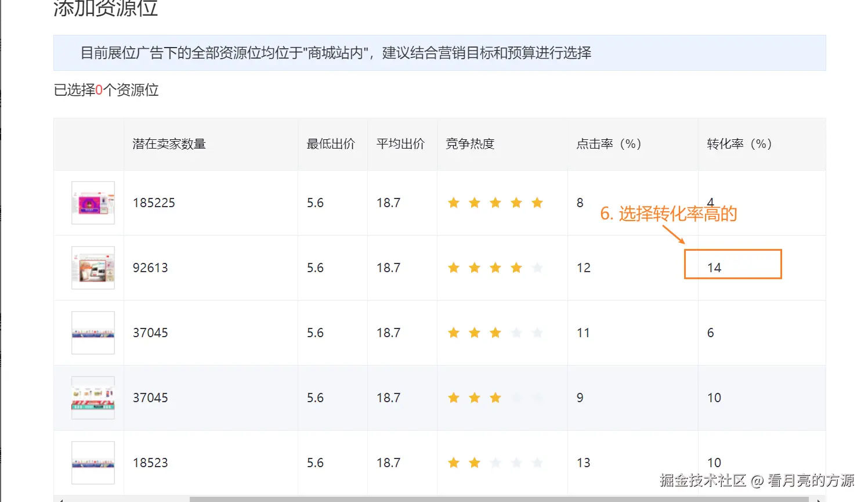868x502 pixels.
Task: Click the 转化率（%） column header
Action: click(x=739, y=144)
